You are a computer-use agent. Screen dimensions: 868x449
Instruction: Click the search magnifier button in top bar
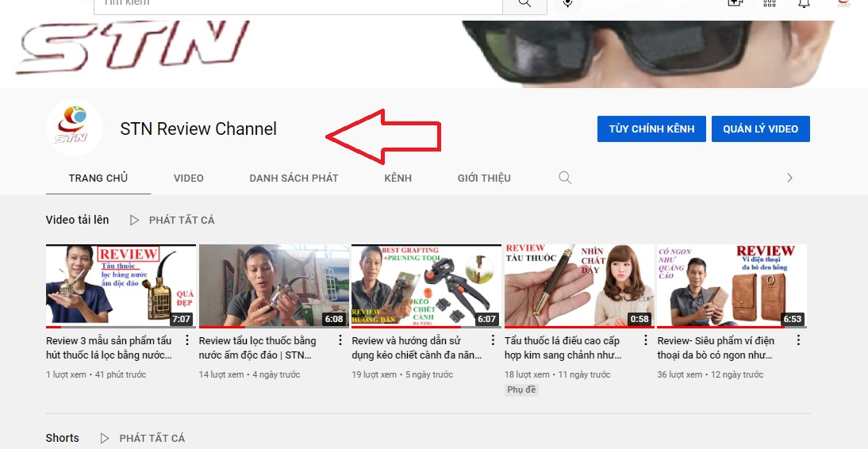coord(524,4)
